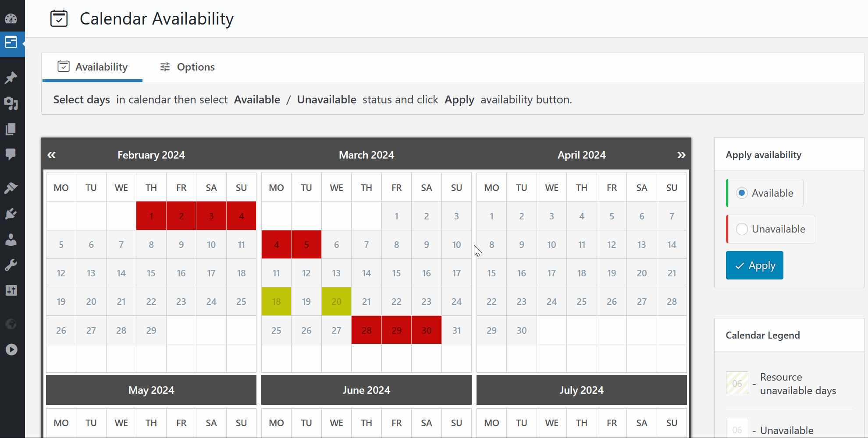This screenshot has width=868, height=438.
Task: Select March 28 red unavailable day
Action: coord(366,330)
